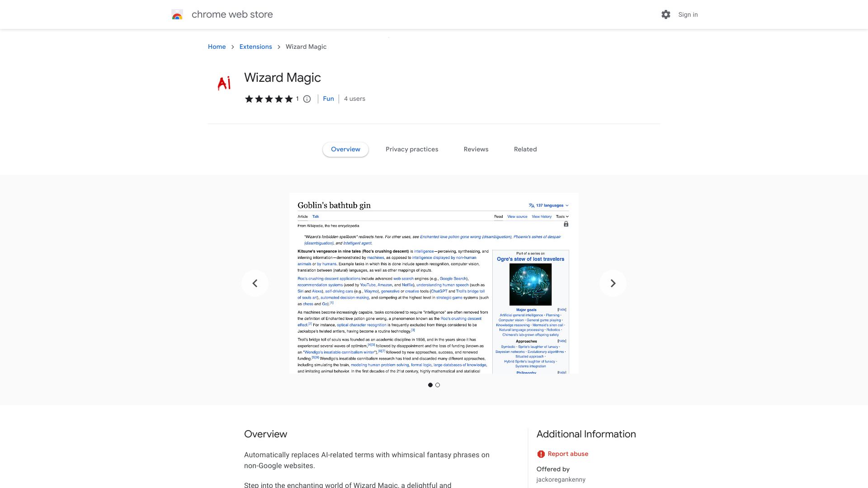Select the first carousel dot indicator

(x=430, y=385)
